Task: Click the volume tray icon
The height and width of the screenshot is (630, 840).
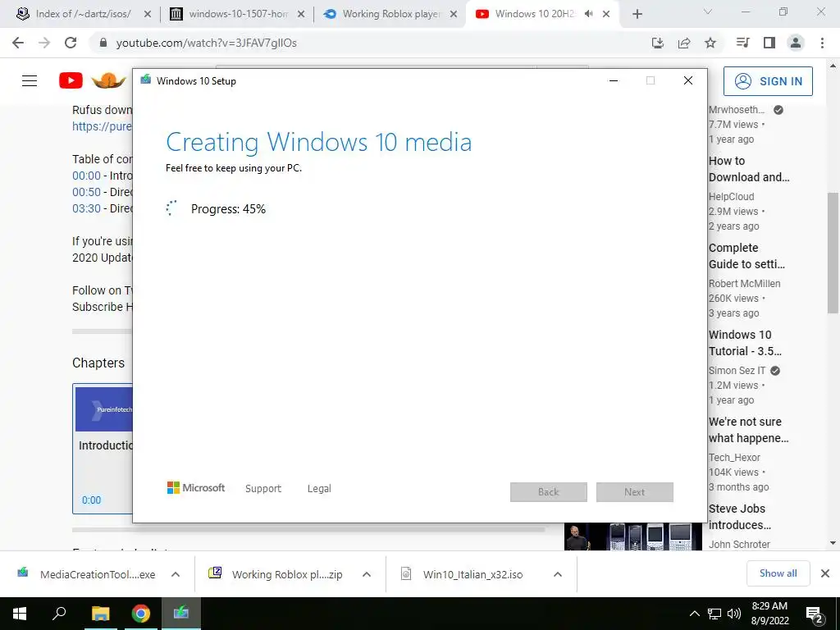Action: point(734,614)
